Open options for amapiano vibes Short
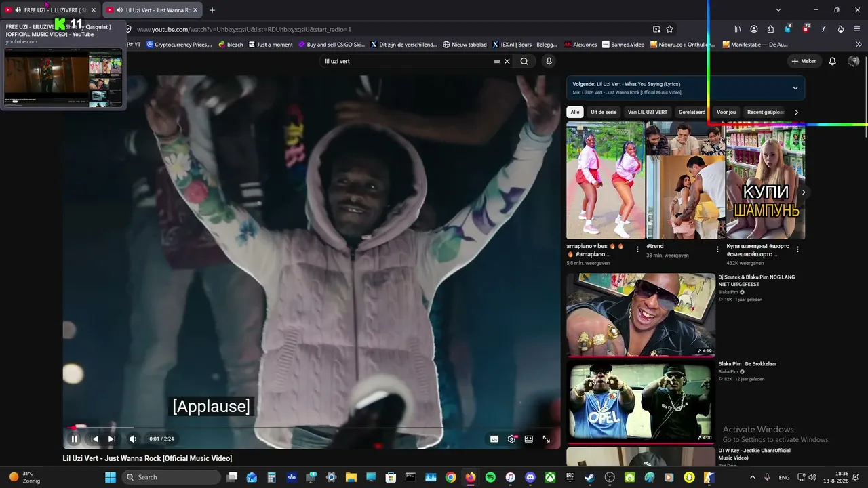The height and width of the screenshot is (488, 868). [x=637, y=249]
